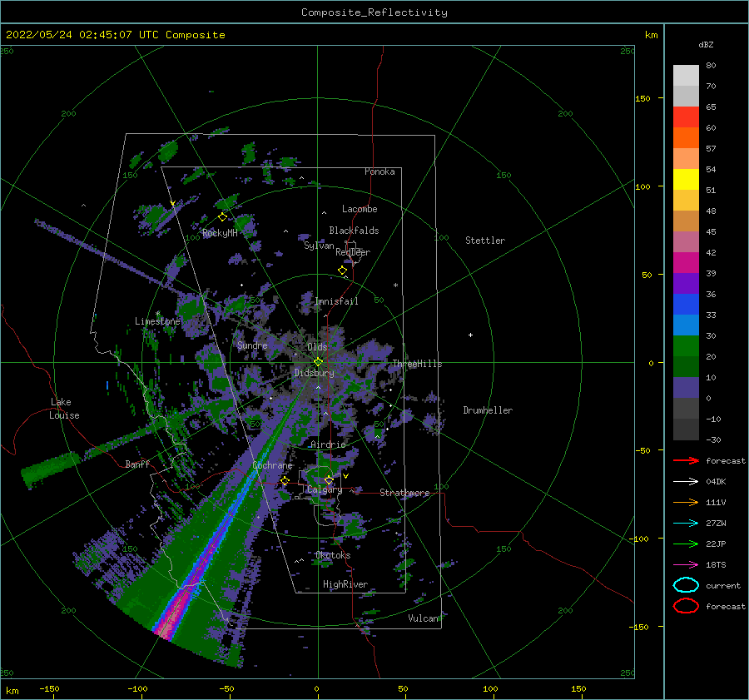This screenshot has width=749, height=700.
Task: Click the white plus marker west of Drumheller
Action: pos(470,335)
